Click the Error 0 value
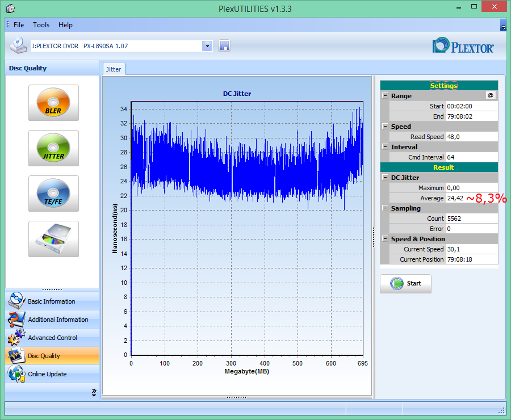Image resolution: width=511 pixels, height=420 pixels. click(x=472, y=228)
